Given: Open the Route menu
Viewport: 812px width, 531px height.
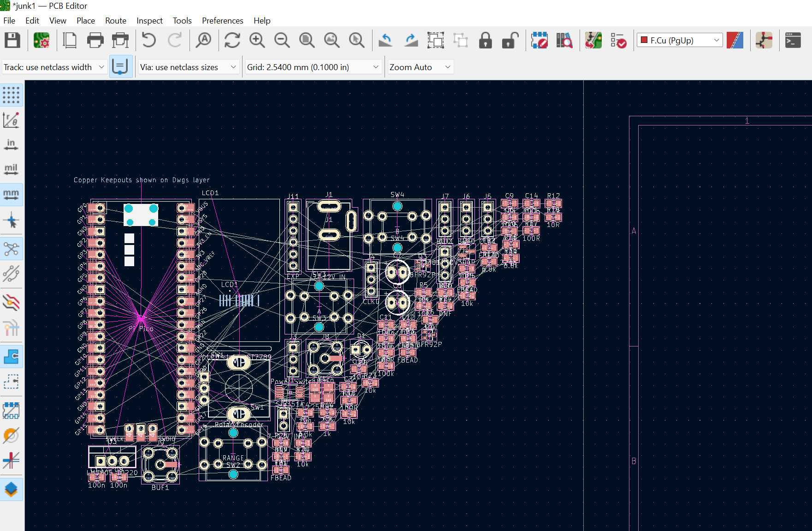Looking at the screenshot, I should [x=115, y=21].
